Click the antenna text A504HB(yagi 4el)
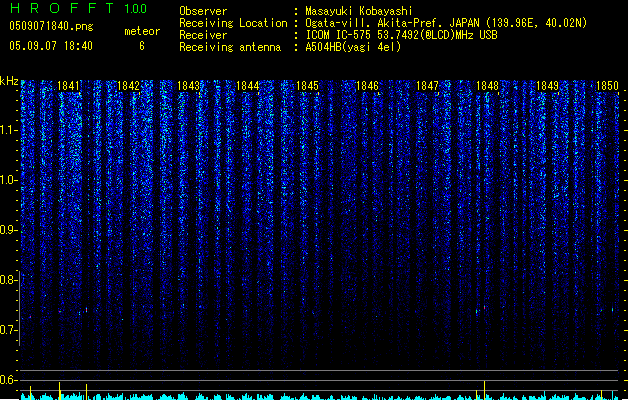The image size is (629, 400). tap(353, 47)
